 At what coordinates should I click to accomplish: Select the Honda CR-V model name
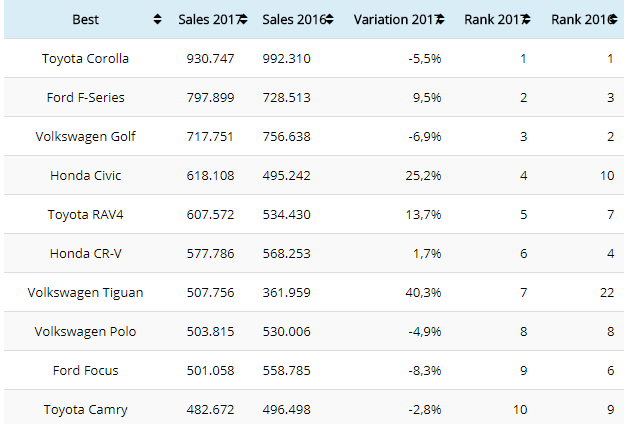click(x=85, y=254)
